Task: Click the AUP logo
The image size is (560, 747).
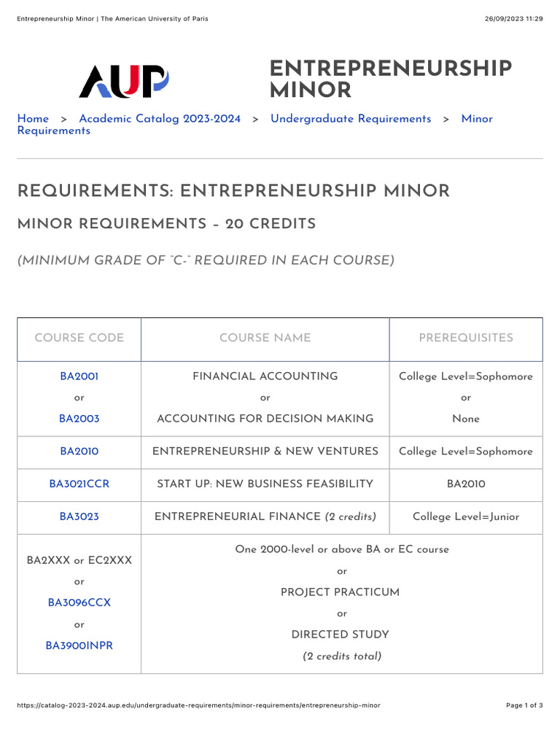Action: point(124,80)
